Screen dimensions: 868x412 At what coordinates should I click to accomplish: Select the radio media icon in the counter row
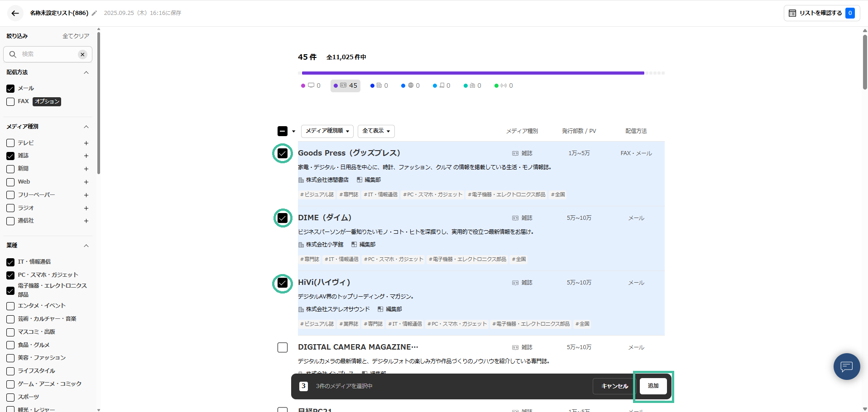(472, 85)
